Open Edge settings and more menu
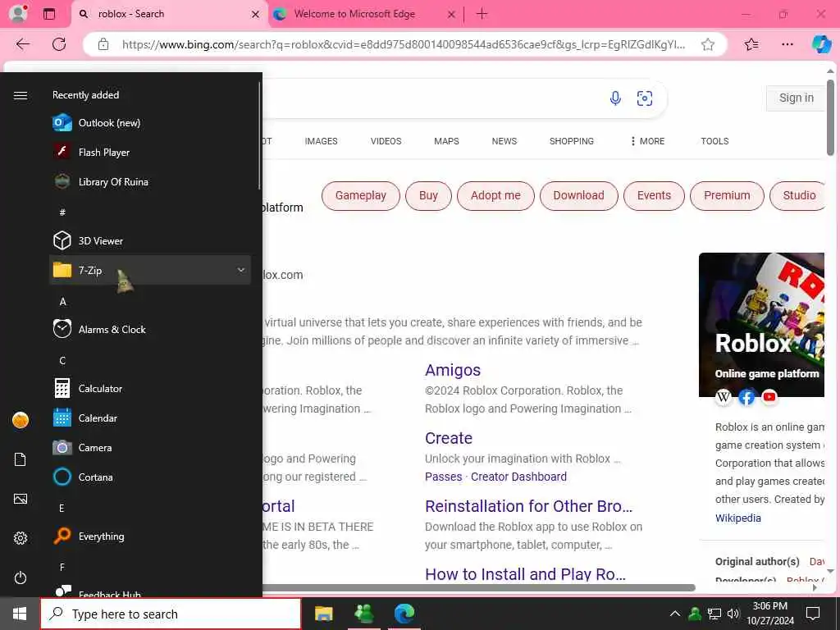Screen dimensions: 840x630 [x=787, y=44]
